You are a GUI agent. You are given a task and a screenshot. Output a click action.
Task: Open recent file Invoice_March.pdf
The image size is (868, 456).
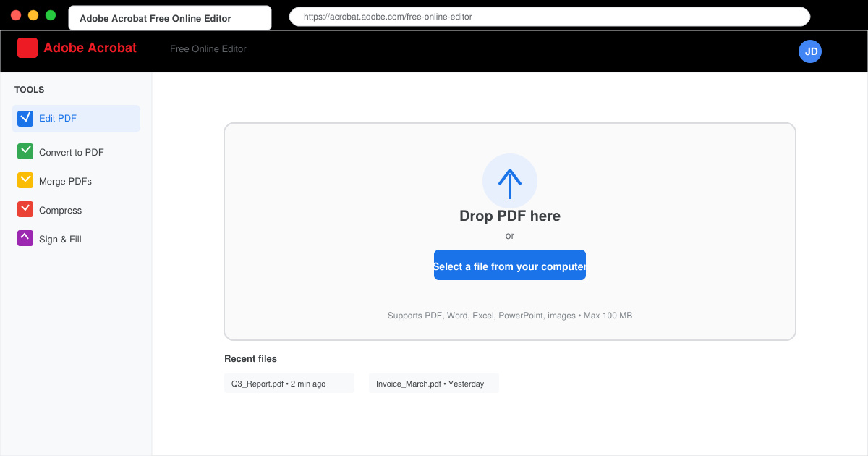click(x=434, y=383)
